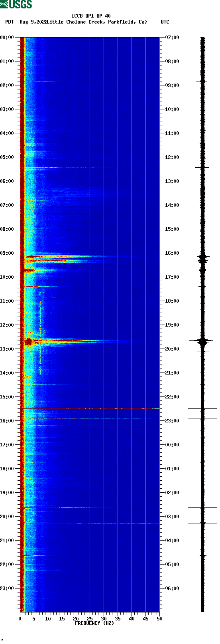This screenshot has width=220, height=644.
Task: Click the 'Aug 9,2020' date text
Action: tap(33, 22)
